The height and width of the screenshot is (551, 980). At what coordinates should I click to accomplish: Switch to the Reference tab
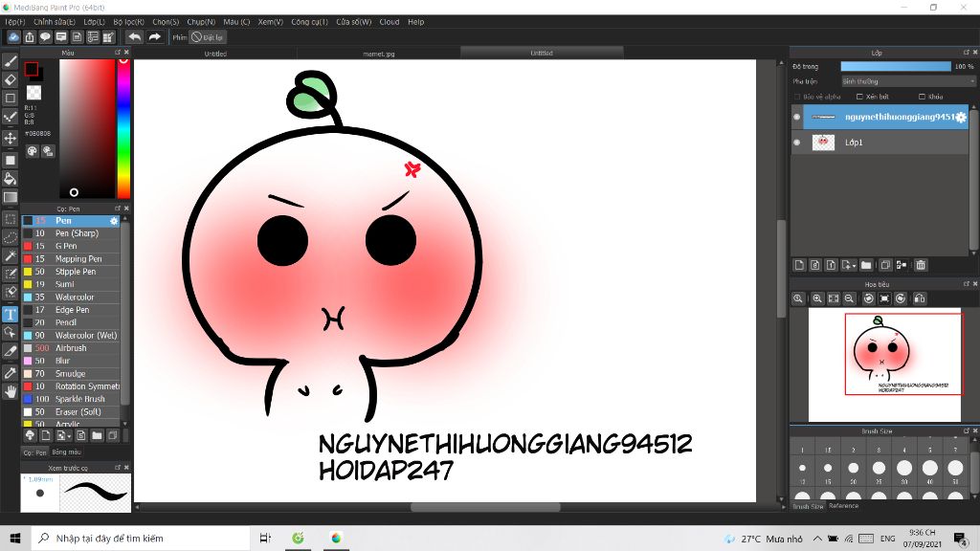point(844,506)
